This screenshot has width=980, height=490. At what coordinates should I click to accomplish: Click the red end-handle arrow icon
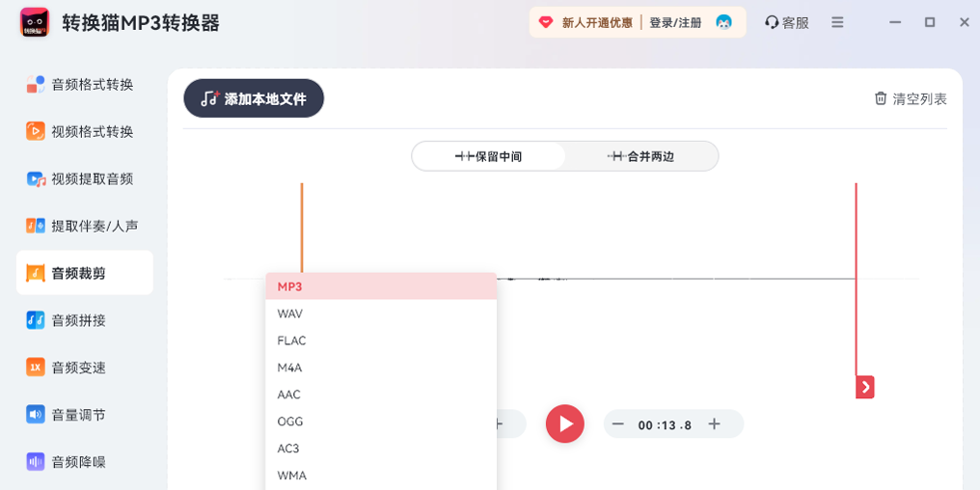[x=865, y=388]
